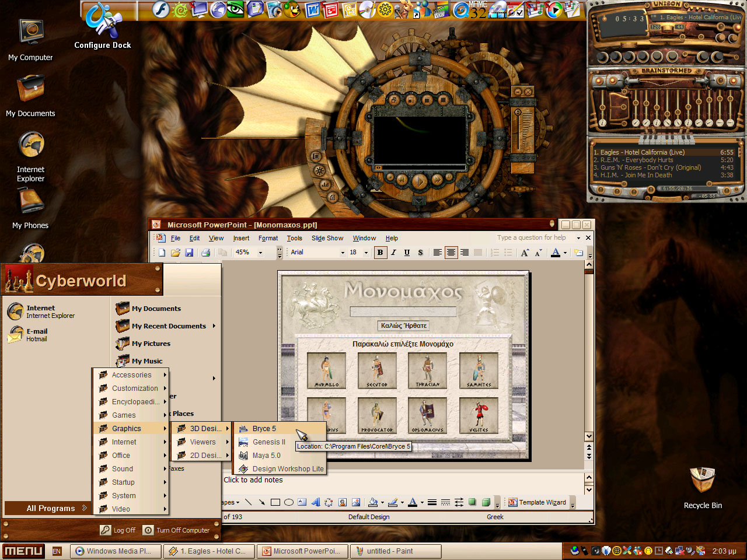Viewport: 747px width, 560px height.
Task: Select the Oval drawing tool
Action: tap(289, 502)
